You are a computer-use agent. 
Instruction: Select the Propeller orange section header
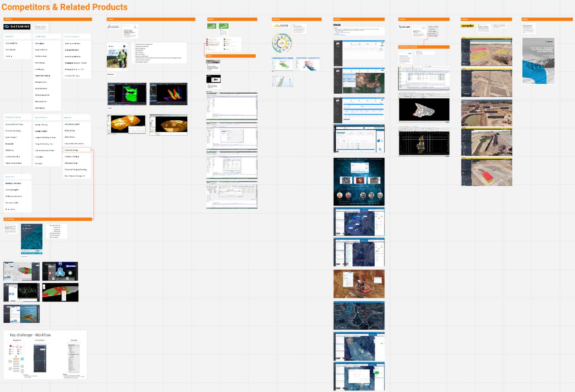click(x=486, y=19)
